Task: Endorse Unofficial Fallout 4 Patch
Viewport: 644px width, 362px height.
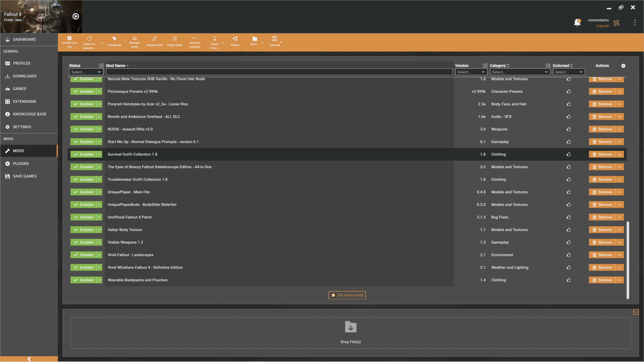Action: [569, 217]
